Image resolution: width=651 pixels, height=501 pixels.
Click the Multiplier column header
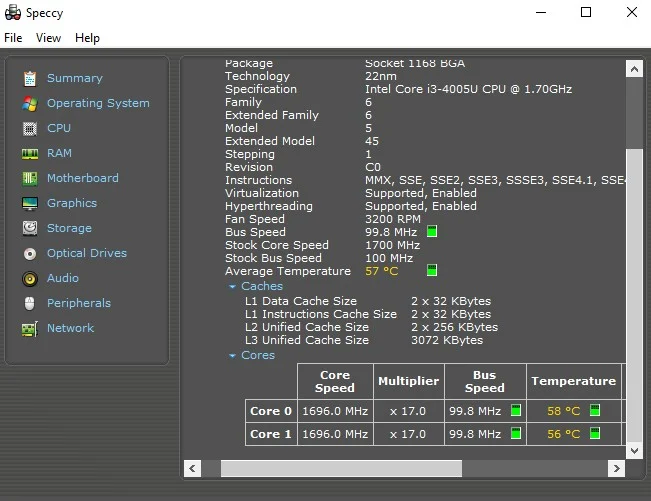(409, 381)
